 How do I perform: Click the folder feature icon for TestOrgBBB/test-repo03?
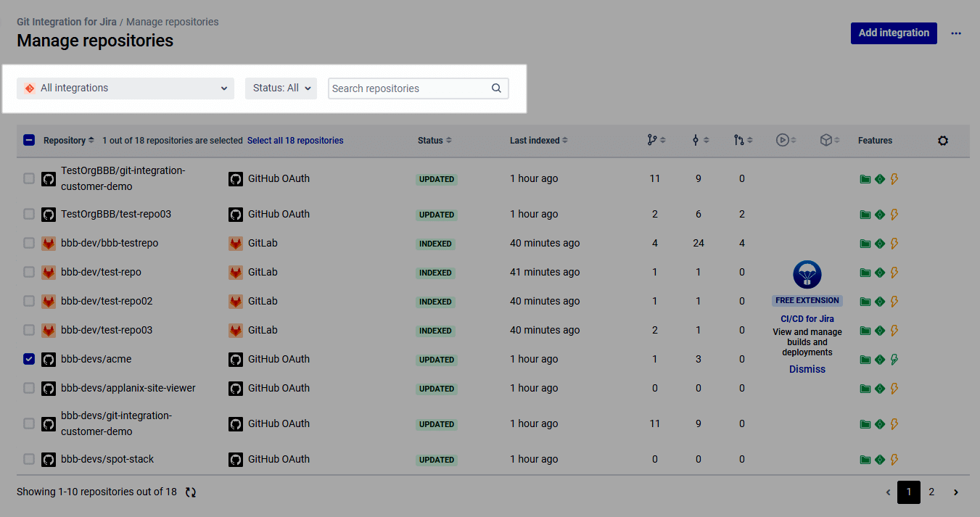(x=865, y=215)
